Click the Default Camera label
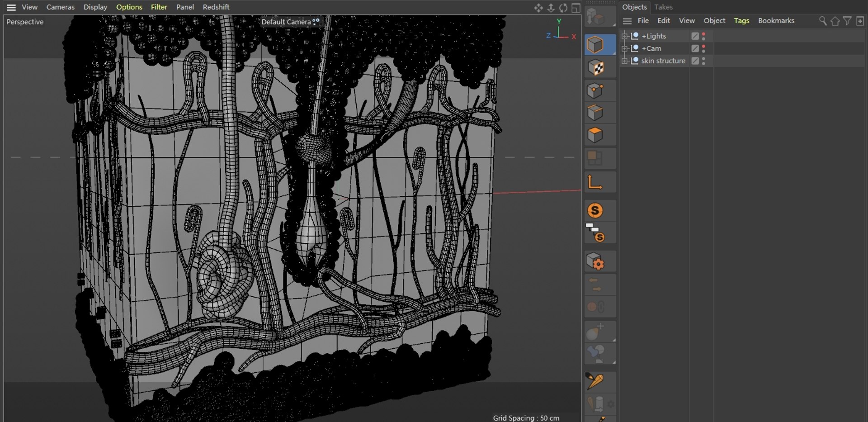Image resolution: width=868 pixels, height=422 pixels. [286, 22]
